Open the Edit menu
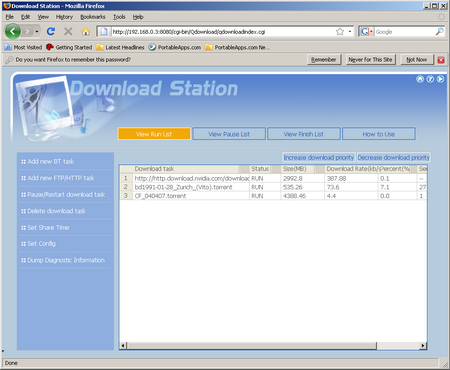The height and width of the screenshot is (370, 450). [25, 17]
